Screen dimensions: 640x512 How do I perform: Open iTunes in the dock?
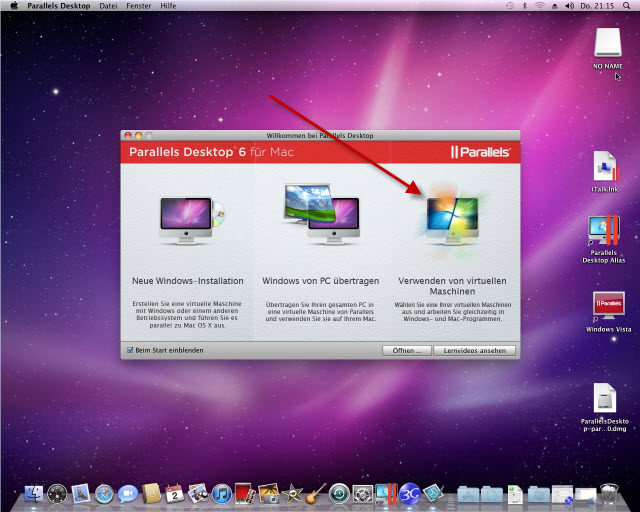pyautogui.click(x=222, y=493)
